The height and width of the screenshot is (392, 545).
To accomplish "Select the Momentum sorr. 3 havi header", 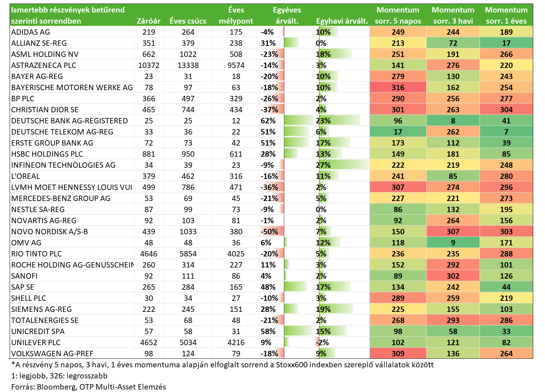I will (x=453, y=15).
